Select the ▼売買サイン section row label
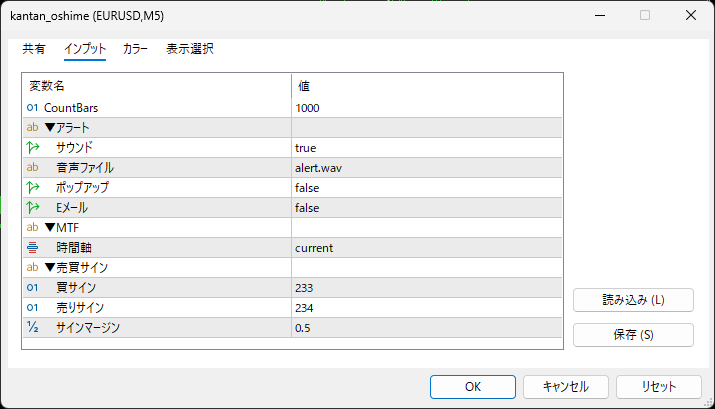The width and height of the screenshot is (715, 409). (x=76, y=268)
